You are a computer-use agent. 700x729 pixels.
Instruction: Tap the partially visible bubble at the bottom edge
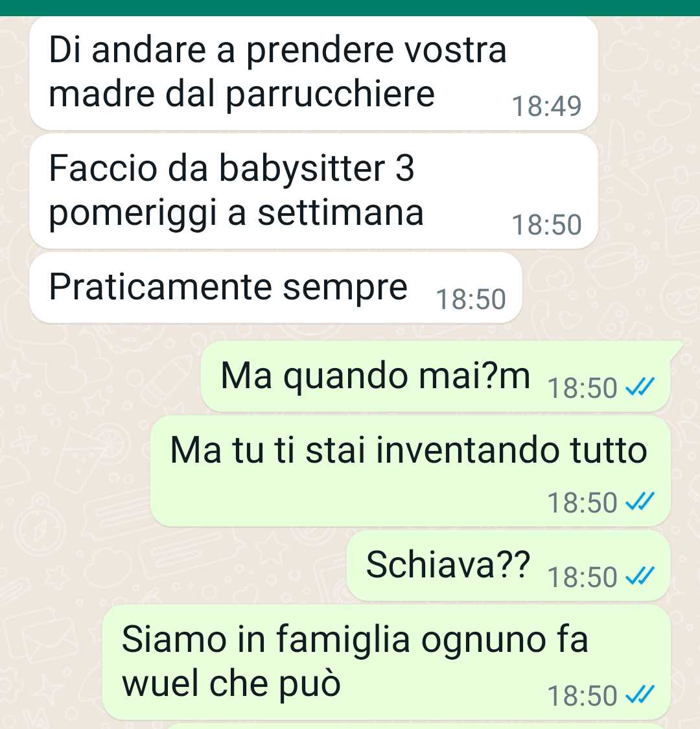pyautogui.click(x=416, y=726)
